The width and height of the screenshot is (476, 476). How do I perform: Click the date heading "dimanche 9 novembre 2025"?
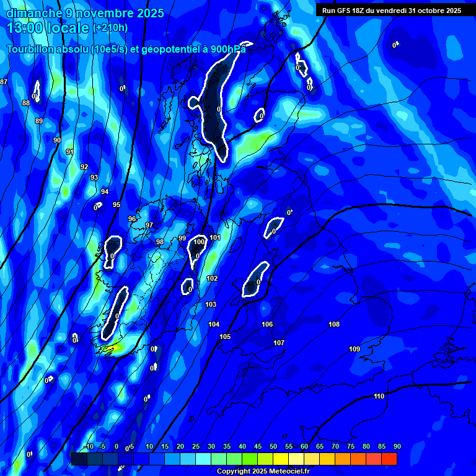click(x=85, y=13)
